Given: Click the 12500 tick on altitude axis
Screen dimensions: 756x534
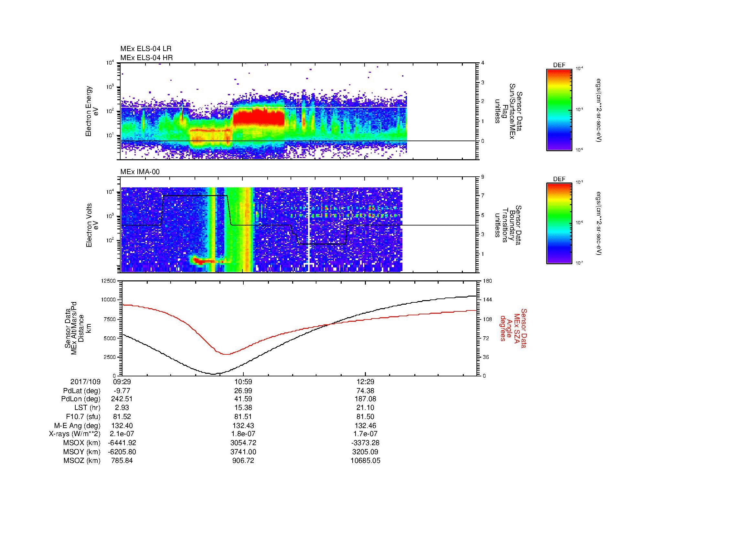Looking at the screenshot, I should pyautogui.click(x=109, y=281).
